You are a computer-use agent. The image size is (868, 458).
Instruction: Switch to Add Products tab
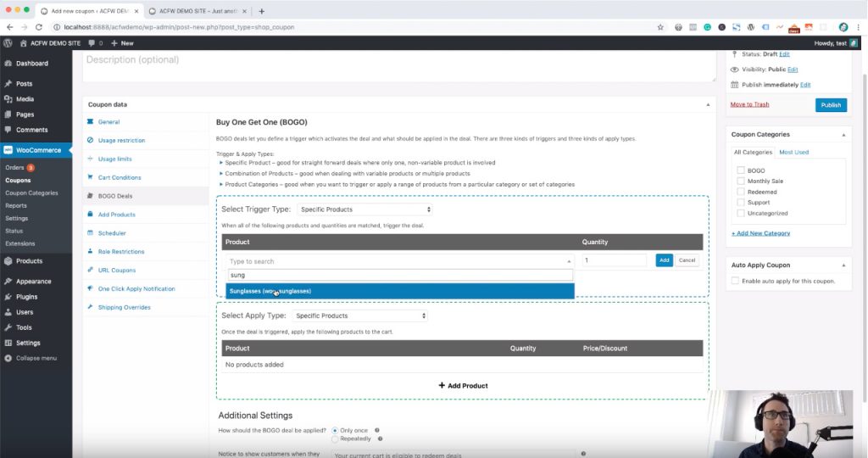coord(116,215)
